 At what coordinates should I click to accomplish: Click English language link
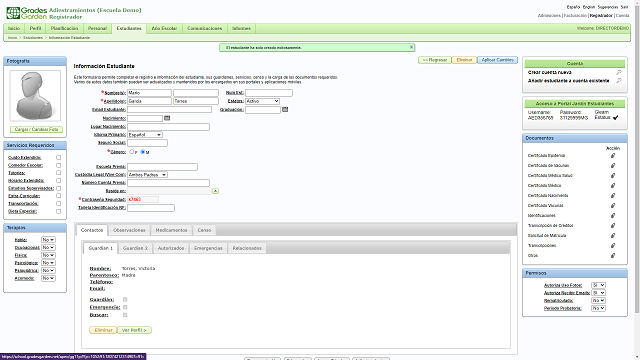(589, 7)
